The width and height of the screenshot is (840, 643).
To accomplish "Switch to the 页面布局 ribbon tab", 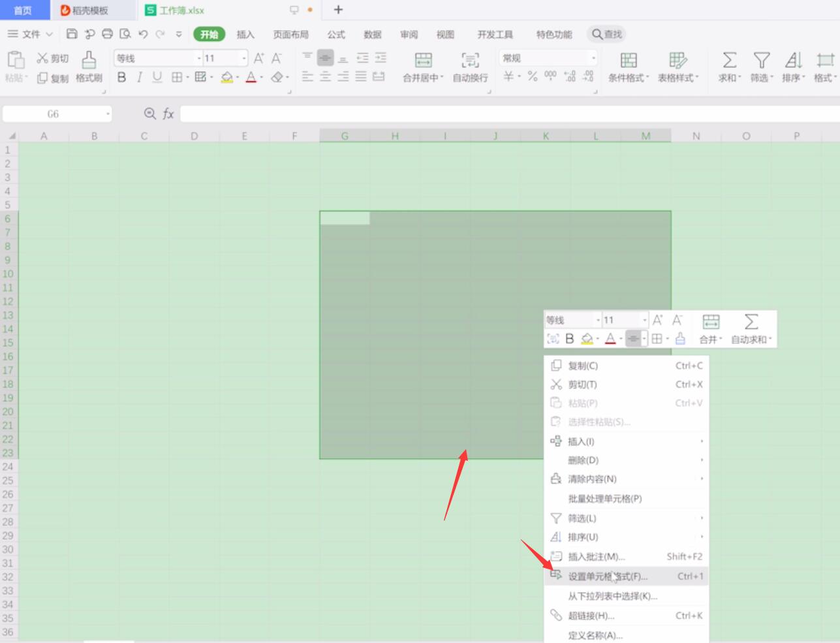I will pyautogui.click(x=291, y=35).
